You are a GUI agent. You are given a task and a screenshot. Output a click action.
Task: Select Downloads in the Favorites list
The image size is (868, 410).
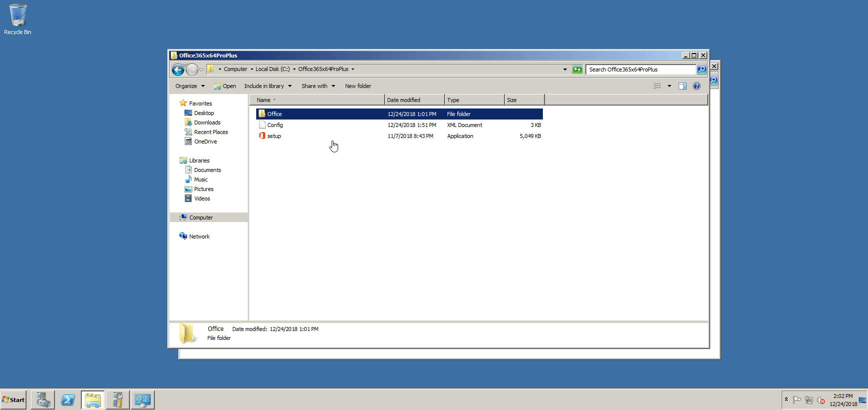click(x=207, y=122)
